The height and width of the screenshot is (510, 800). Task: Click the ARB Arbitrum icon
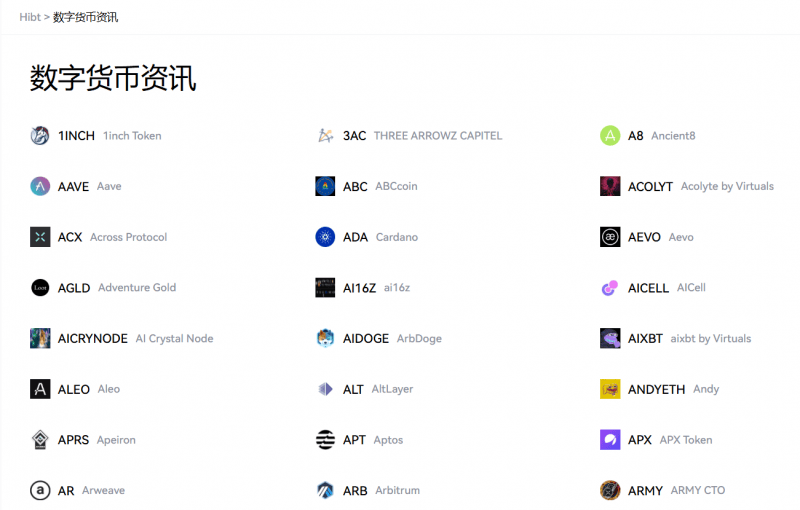[x=325, y=491]
